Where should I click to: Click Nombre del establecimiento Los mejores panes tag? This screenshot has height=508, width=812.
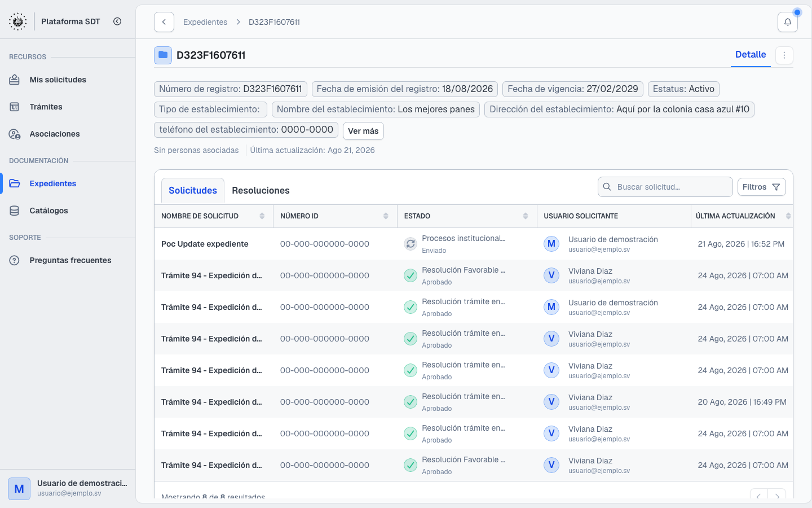click(376, 109)
